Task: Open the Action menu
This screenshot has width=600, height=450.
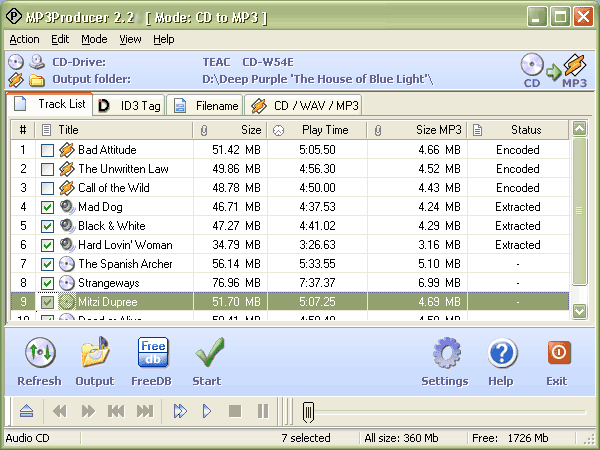Action: click(x=24, y=39)
